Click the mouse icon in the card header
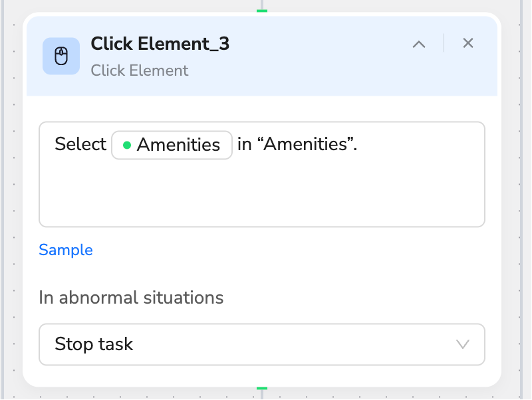532x400 pixels. (61, 56)
